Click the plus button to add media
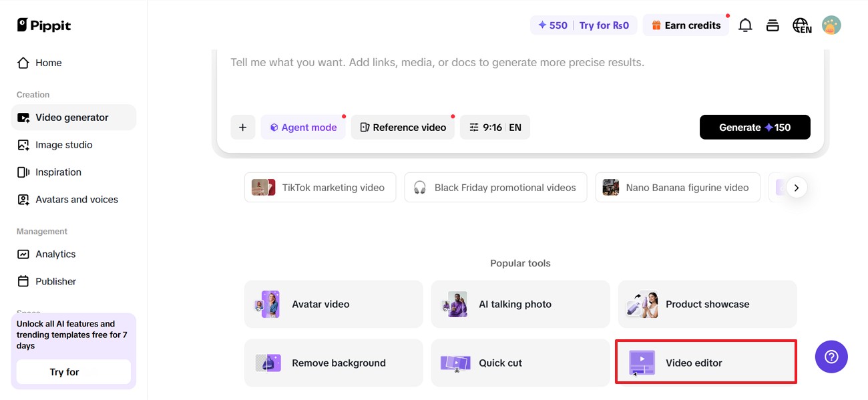 tap(243, 127)
